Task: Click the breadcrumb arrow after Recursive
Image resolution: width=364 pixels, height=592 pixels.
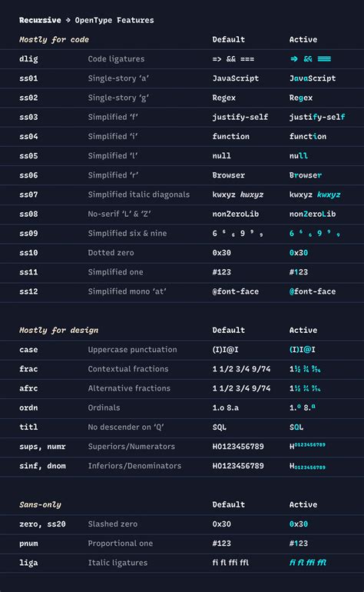Action: pyautogui.click(x=68, y=20)
